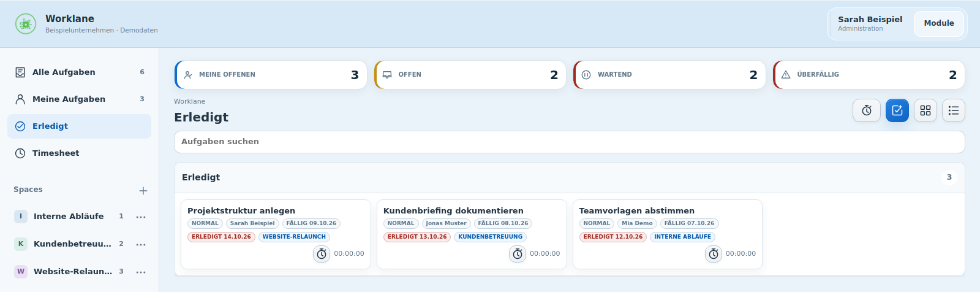Open task Teamvorlagen abstimmen
980x292 pixels.
point(637,210)
